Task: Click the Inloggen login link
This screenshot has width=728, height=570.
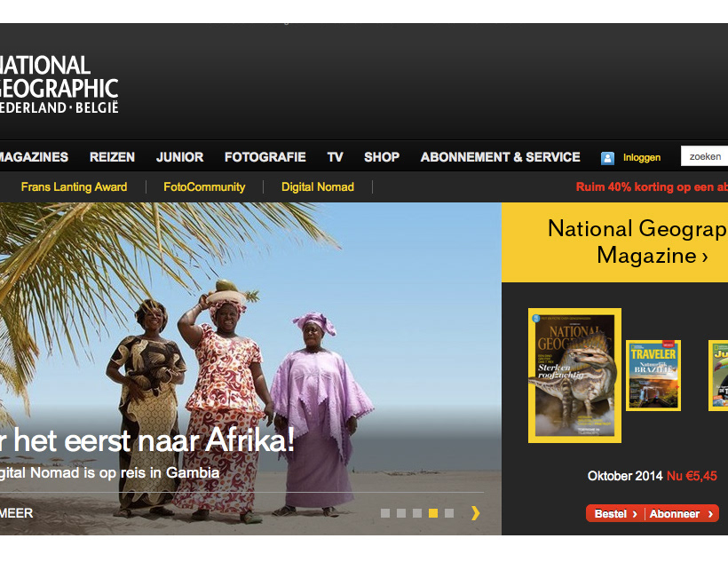Action: click(x=642, y=158)
